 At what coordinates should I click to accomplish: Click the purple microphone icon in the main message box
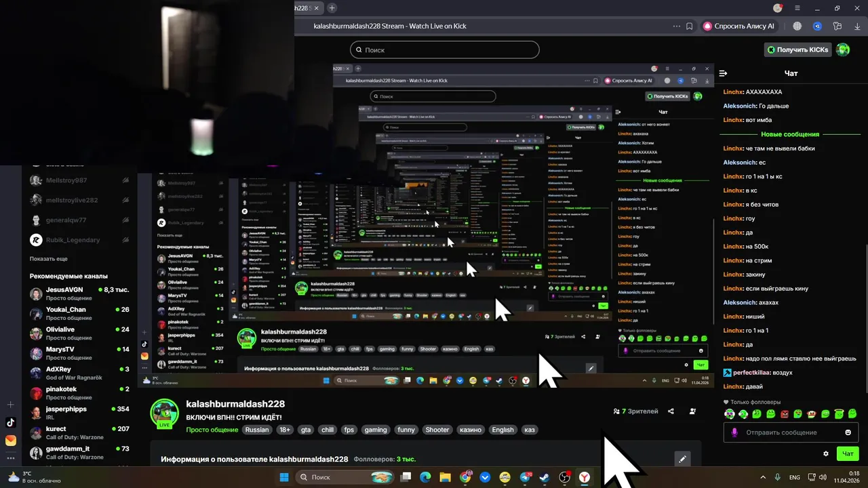tap(734, 432)
